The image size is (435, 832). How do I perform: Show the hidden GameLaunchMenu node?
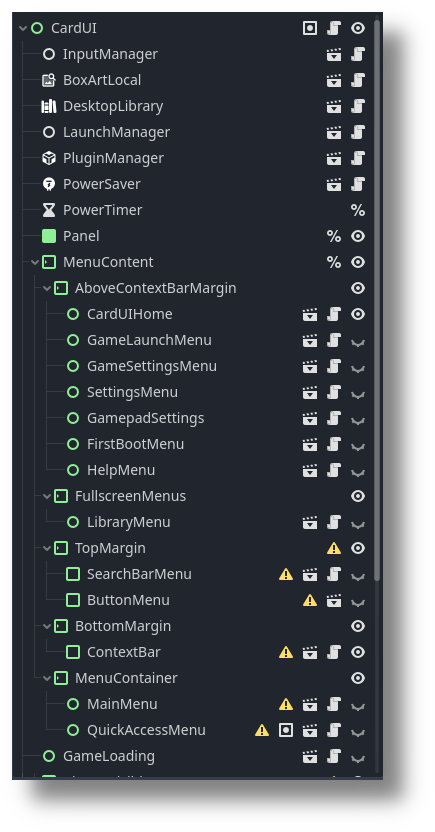pos(358,341)
